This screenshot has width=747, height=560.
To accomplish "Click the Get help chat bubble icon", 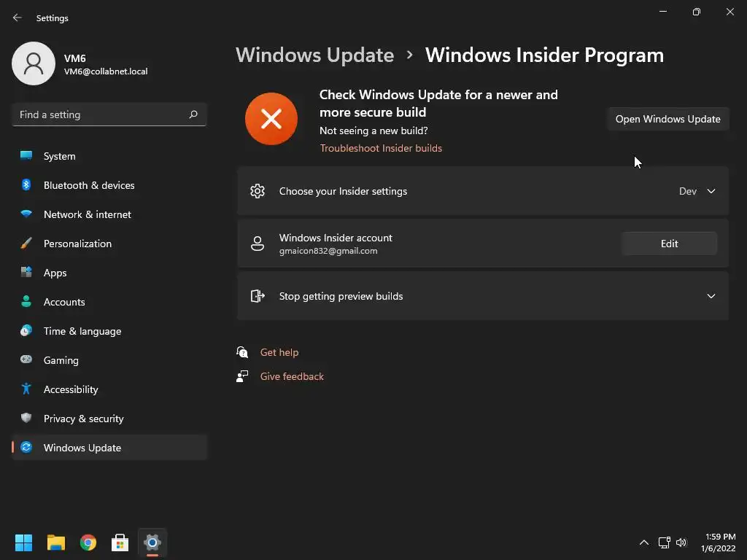I will point(242,352).
